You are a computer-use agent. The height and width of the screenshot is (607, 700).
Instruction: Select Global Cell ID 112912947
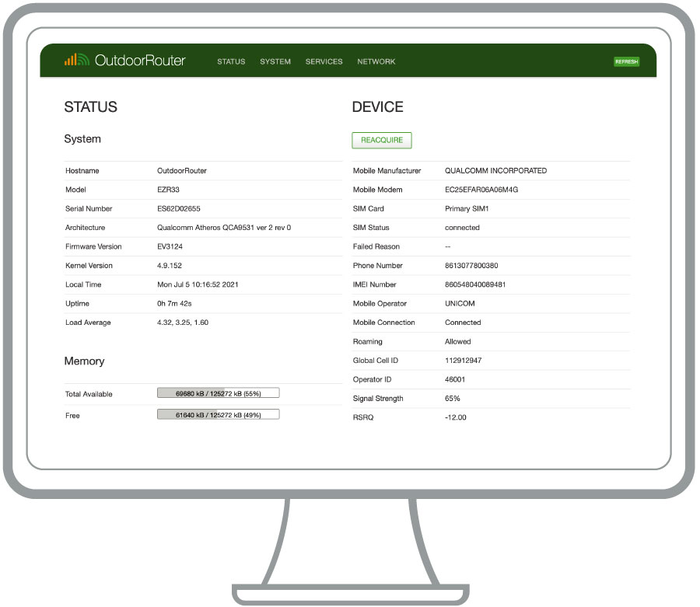(x=463, y=361)
